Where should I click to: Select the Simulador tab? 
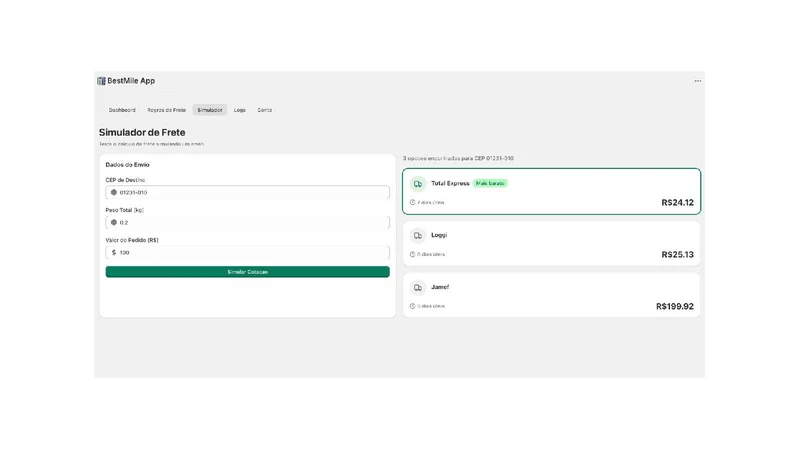tap(210, 110)
